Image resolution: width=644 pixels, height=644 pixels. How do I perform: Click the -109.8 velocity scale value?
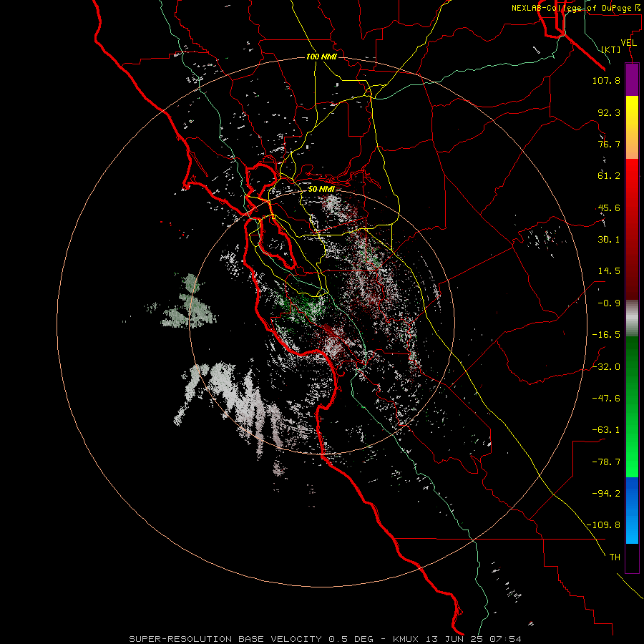603,525
